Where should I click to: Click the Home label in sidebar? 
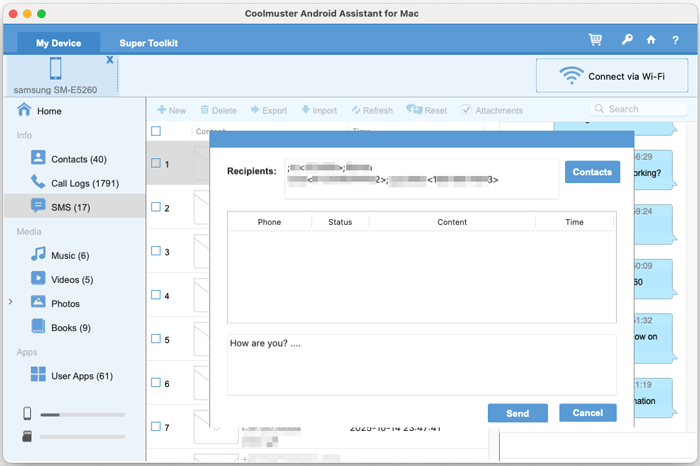pyautogui.click(x=49, y=111)
